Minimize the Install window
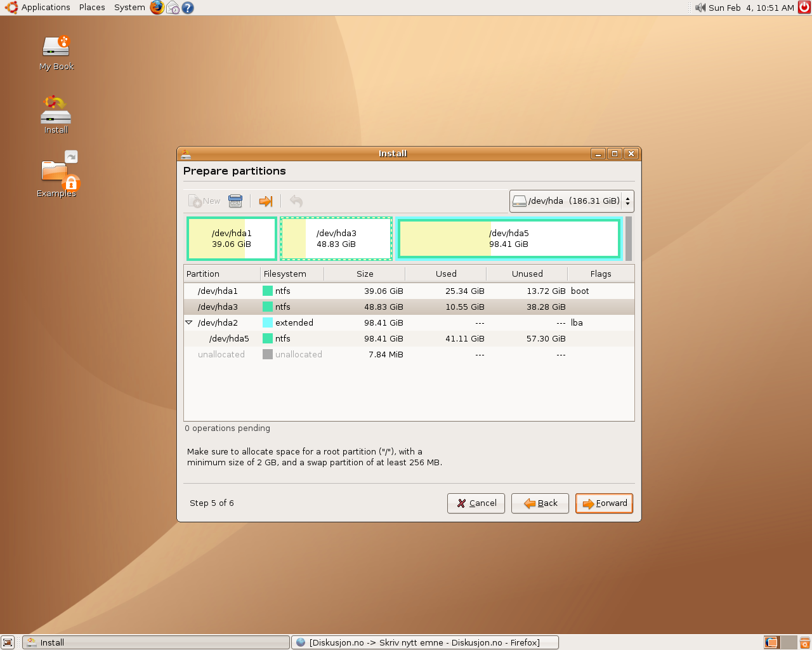 (598, 154)
